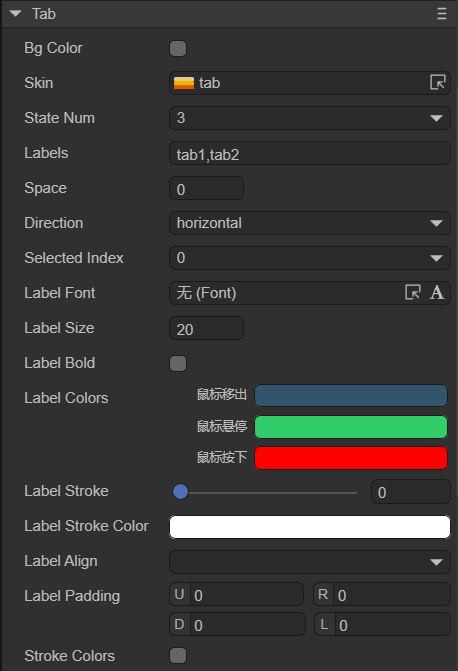Collapse the Tab component section triangle
Screen dimensions: 458x671
[15, 14]
